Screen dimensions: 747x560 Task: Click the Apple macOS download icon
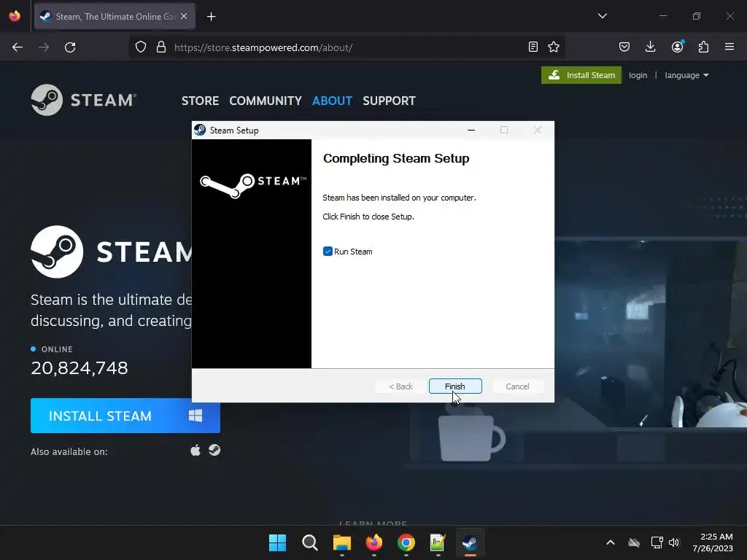[196, 450]
